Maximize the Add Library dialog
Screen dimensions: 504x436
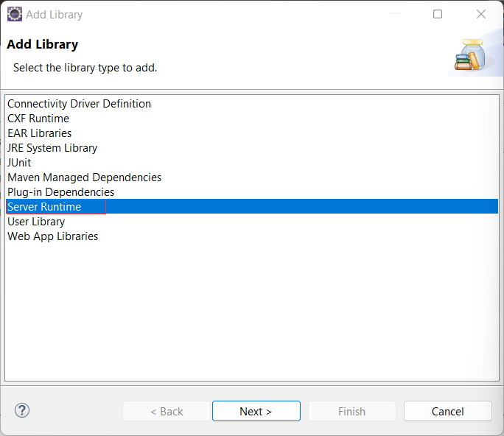(x=438, y=14)
